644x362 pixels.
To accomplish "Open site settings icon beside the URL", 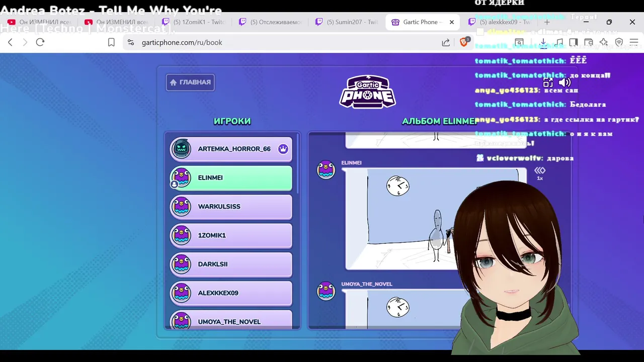I will coord(131,43).
